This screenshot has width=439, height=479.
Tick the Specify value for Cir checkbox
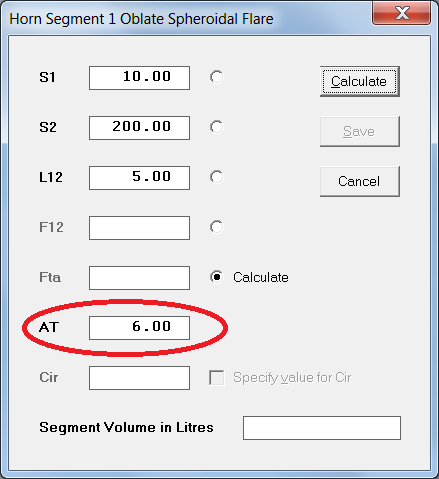tap(217, 378)
